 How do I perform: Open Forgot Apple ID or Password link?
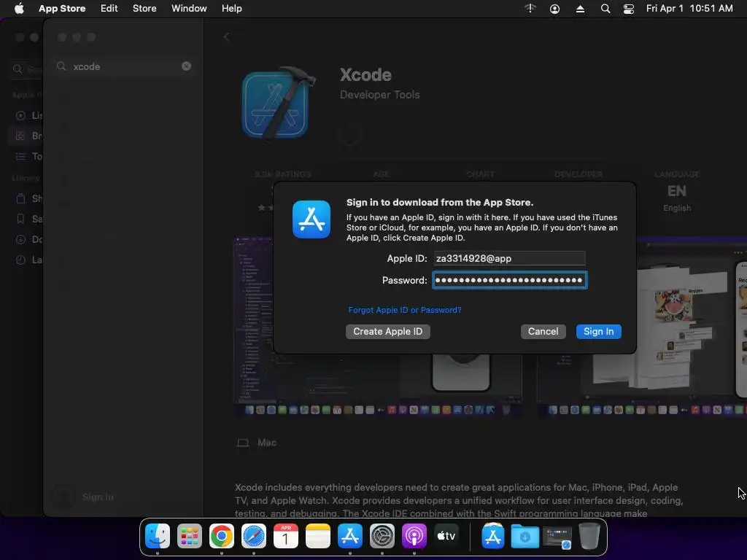coord(404,310)
